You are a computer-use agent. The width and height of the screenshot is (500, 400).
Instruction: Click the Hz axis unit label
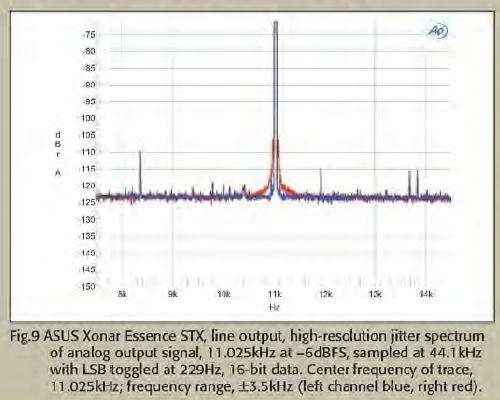(274, 307)
